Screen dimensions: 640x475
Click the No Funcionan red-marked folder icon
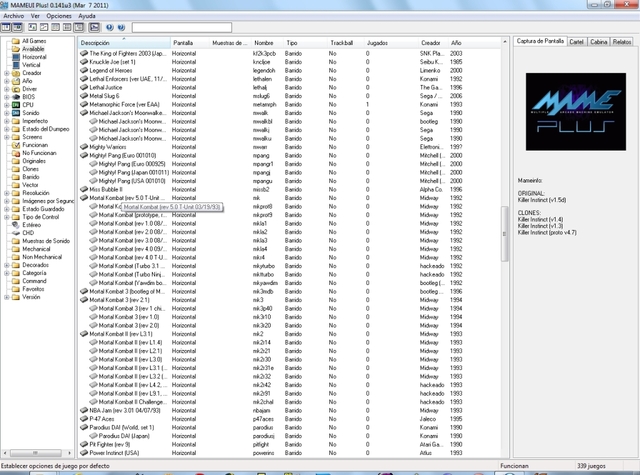coord(16,153)
